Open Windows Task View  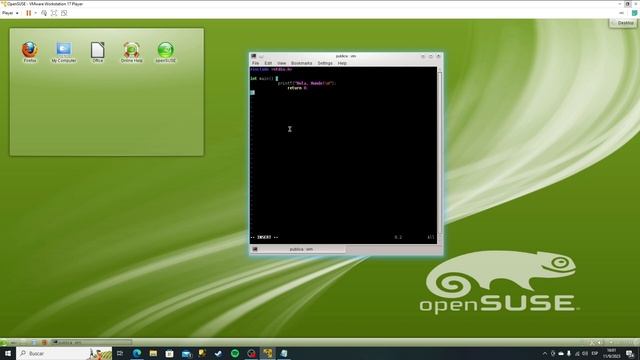120,353
